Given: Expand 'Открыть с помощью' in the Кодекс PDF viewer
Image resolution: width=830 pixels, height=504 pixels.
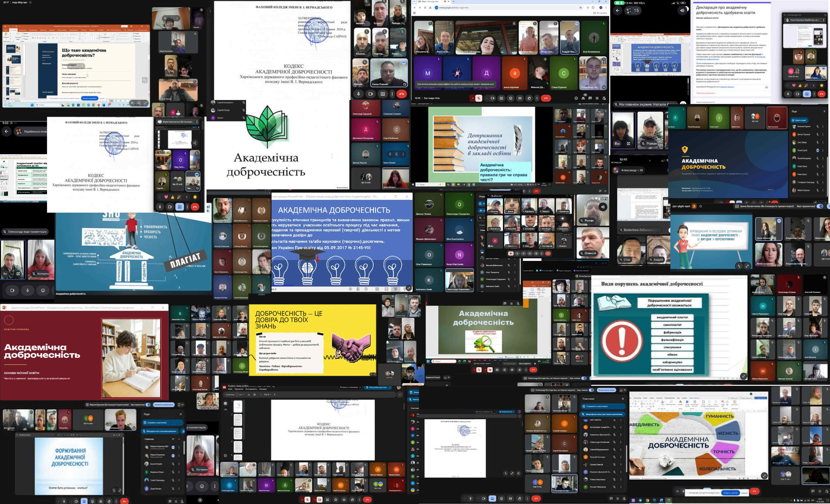Looking at the screenshot, I should pos(350,387).
